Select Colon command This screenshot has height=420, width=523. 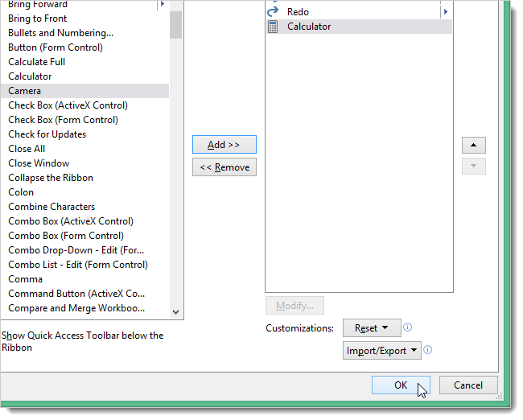point(84,192)
